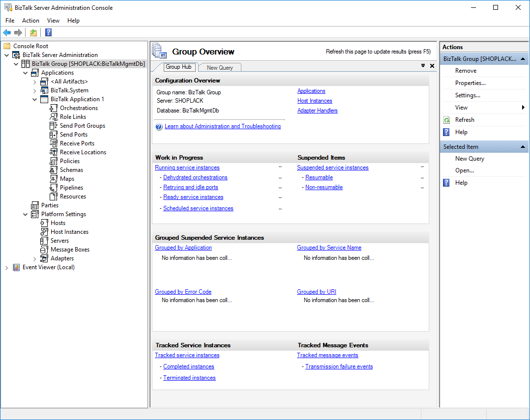
Task: Open Dehydrated orchestrations link
Action: (x=195, y=177)
